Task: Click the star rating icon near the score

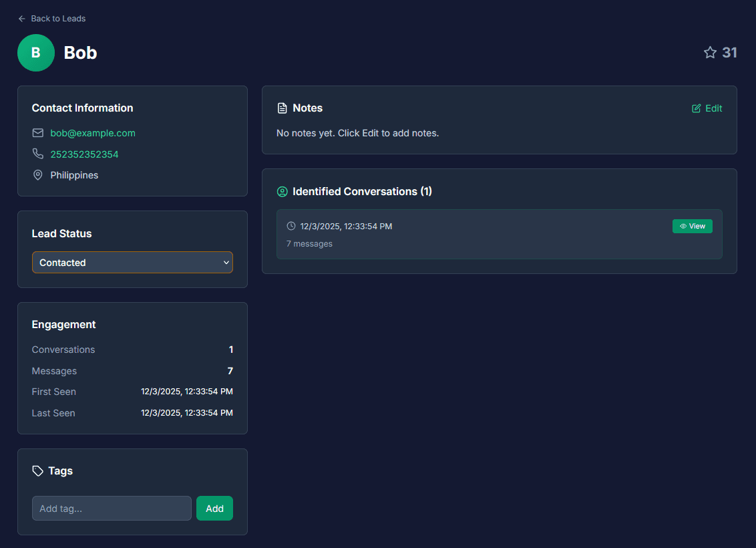Action: [709, 52]
